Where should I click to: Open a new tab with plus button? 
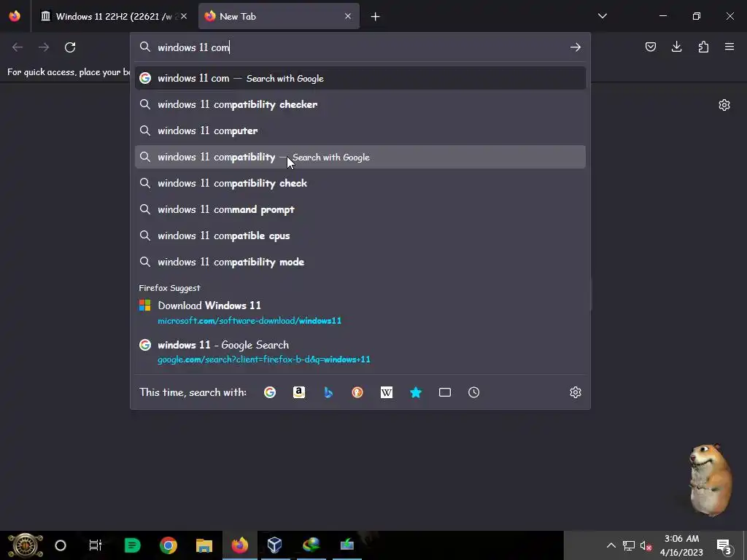(375, 17)
